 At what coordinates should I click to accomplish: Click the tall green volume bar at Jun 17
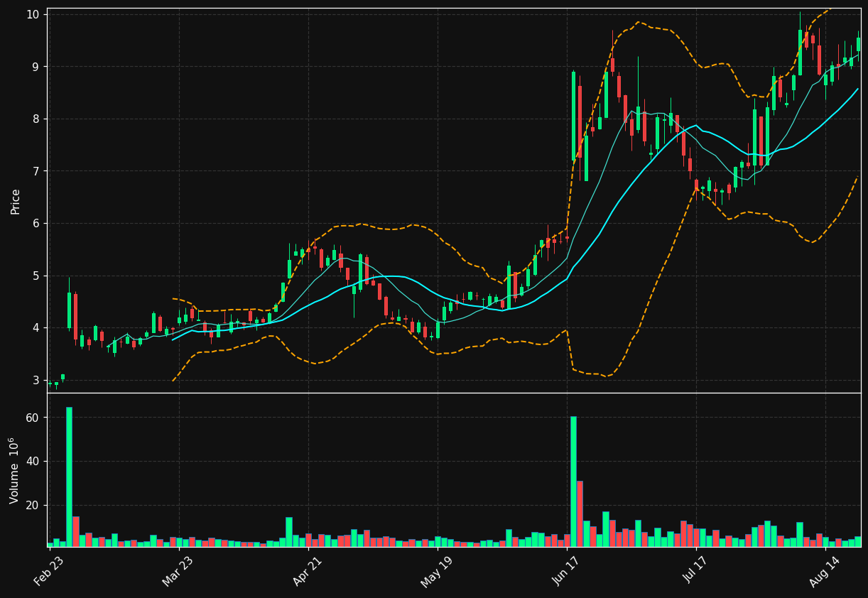pos(573,482)
